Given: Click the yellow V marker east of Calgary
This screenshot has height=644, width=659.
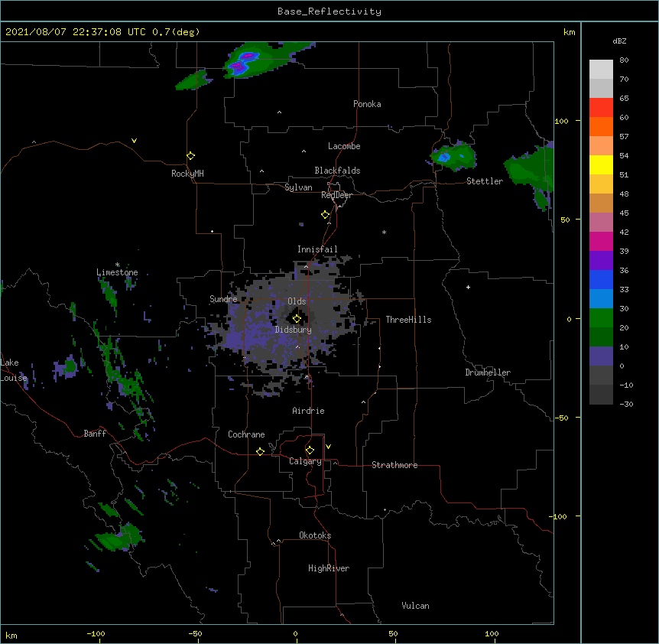Looking at the screenshot, I should [328, 447].
